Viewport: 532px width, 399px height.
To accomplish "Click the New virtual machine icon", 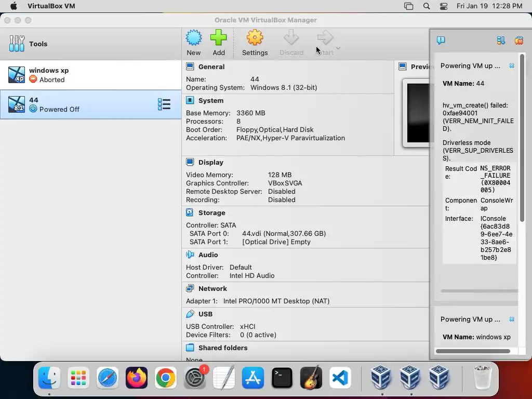I will 194,37.
